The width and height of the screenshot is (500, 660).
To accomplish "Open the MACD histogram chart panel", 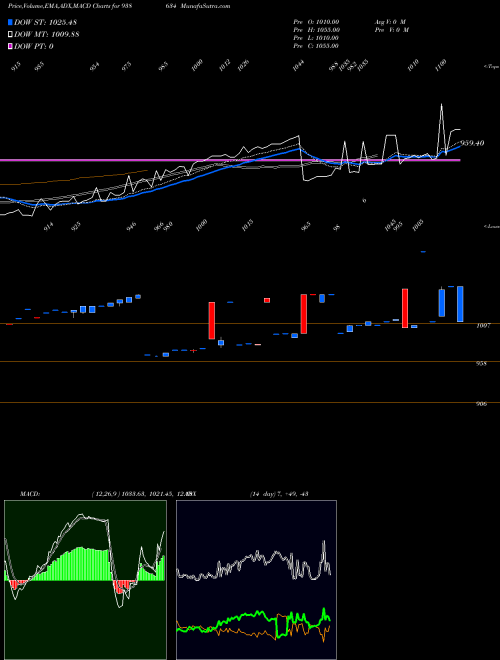I will coord(85,580).
